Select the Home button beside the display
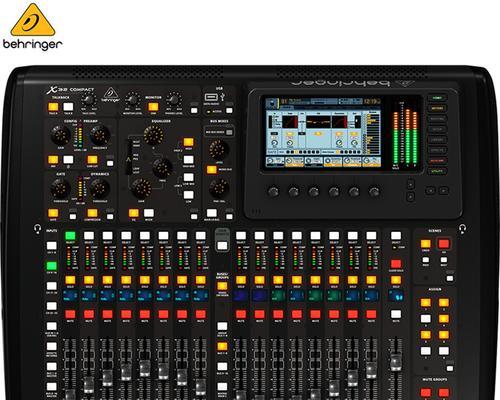500x400 pixels. click(437, 98)
